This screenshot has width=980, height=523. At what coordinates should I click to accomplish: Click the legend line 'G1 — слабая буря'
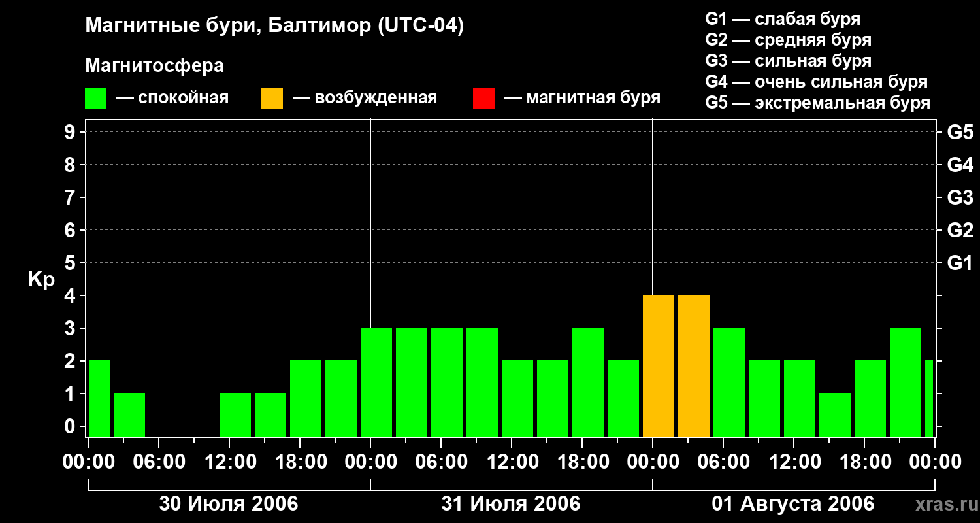pos(783,19)
